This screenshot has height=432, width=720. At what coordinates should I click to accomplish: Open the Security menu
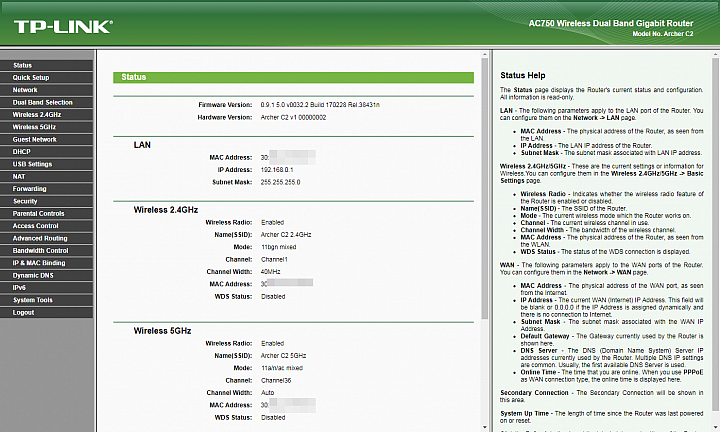(x=46, y=201)
